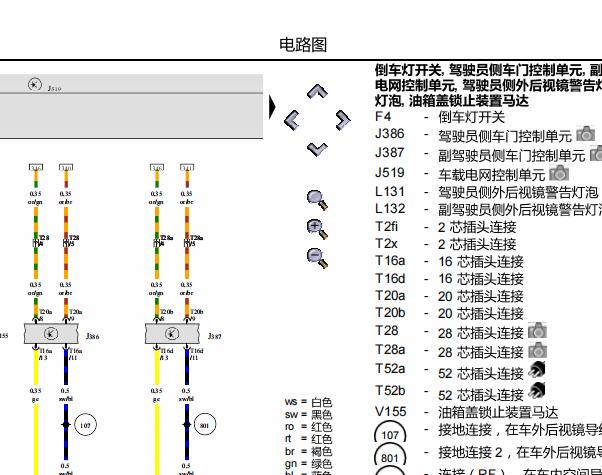
Task: Click the J387 control unit block
Action: tap(172, 333)
